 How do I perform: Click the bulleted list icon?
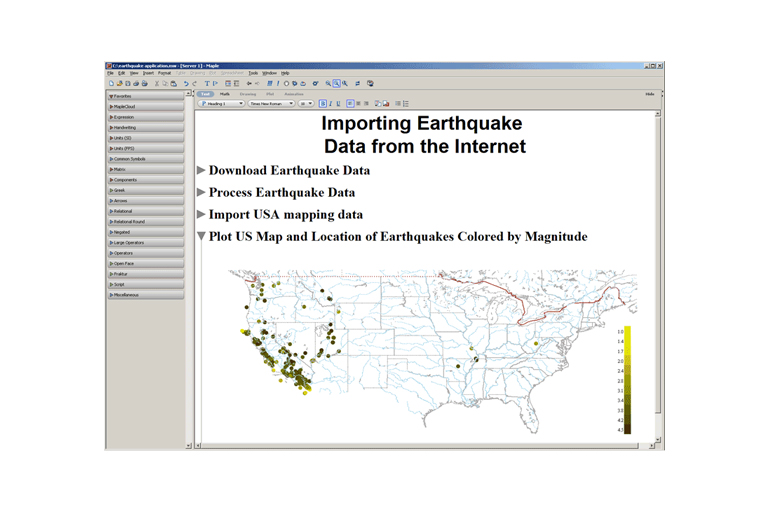(397, 103)
